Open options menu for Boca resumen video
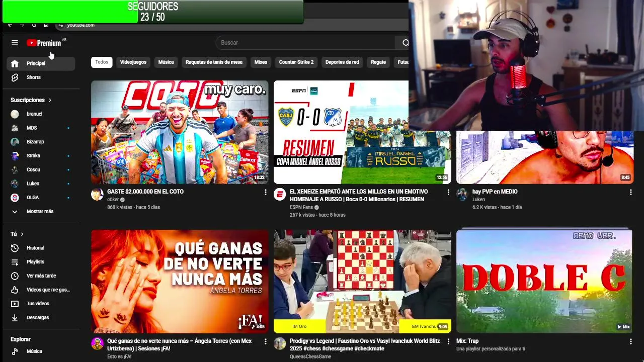This screenshot has width=644, height=362. 448,192
